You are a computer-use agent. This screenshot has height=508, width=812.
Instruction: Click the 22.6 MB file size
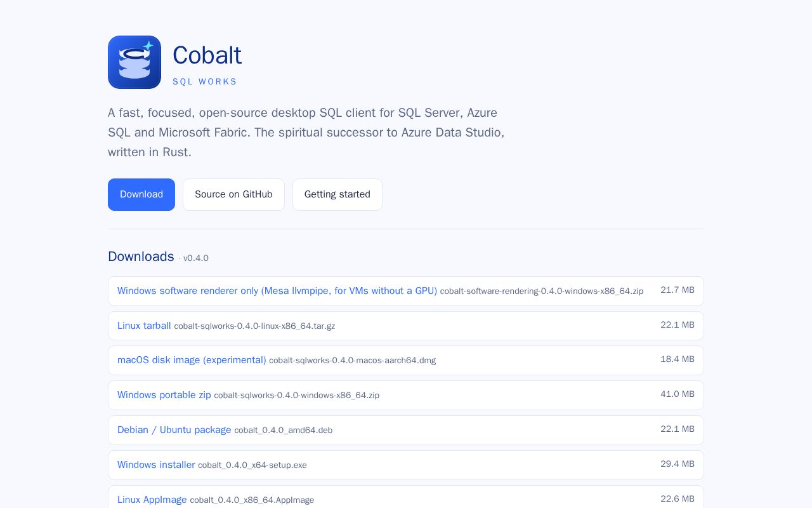pos(678,499)
